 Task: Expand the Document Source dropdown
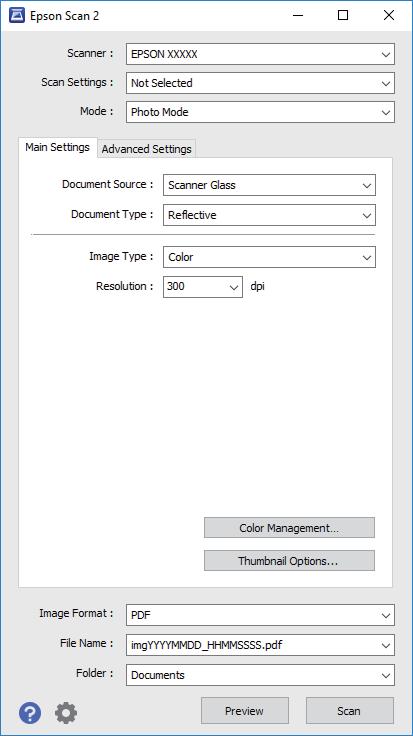269,185
